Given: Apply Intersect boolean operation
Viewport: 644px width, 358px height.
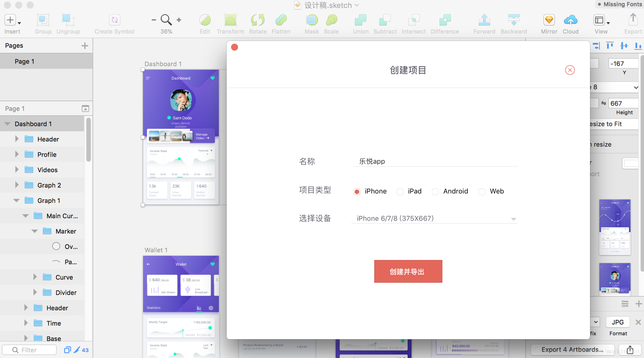Looking at the screenshot, I should [x=414, y=20].
